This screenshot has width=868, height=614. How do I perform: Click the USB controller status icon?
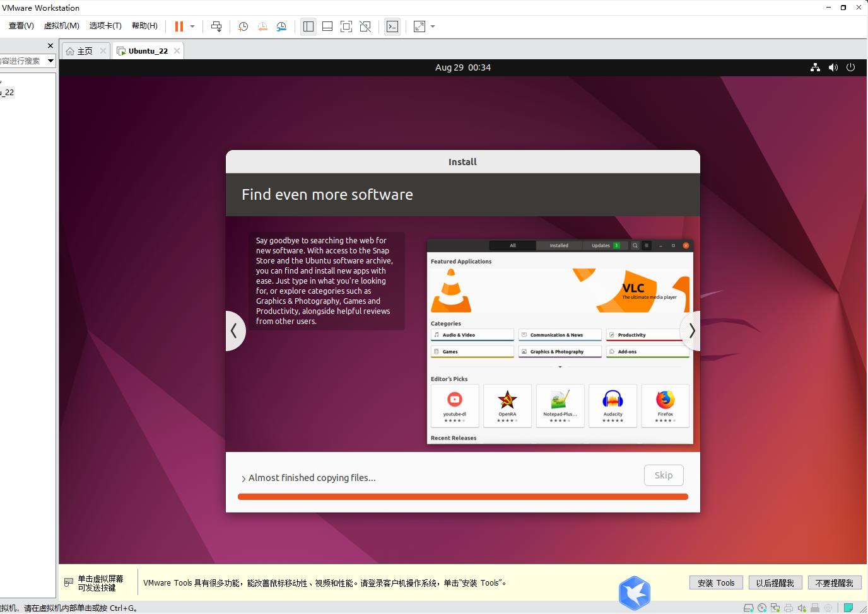tap(815, 608)
